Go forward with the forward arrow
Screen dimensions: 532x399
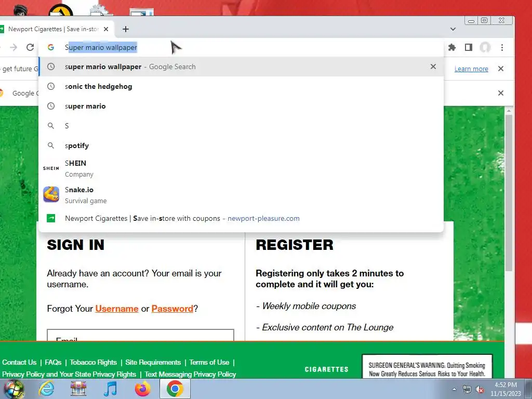pos(14,47)
